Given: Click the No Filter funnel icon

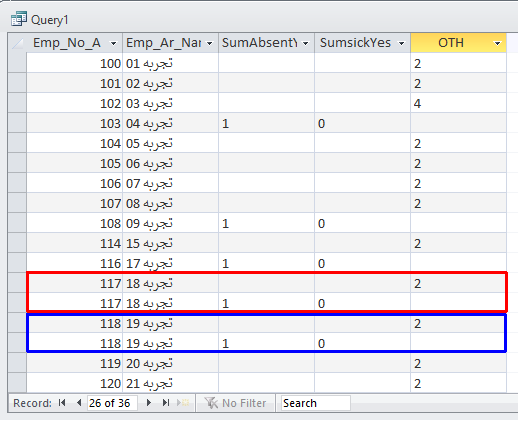Looking at the screenshot, I should pos(211,403).
